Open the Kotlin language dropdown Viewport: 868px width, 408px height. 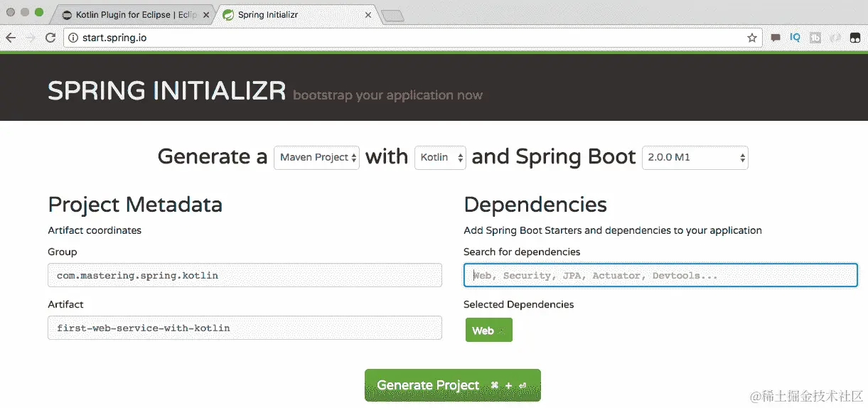440,157
